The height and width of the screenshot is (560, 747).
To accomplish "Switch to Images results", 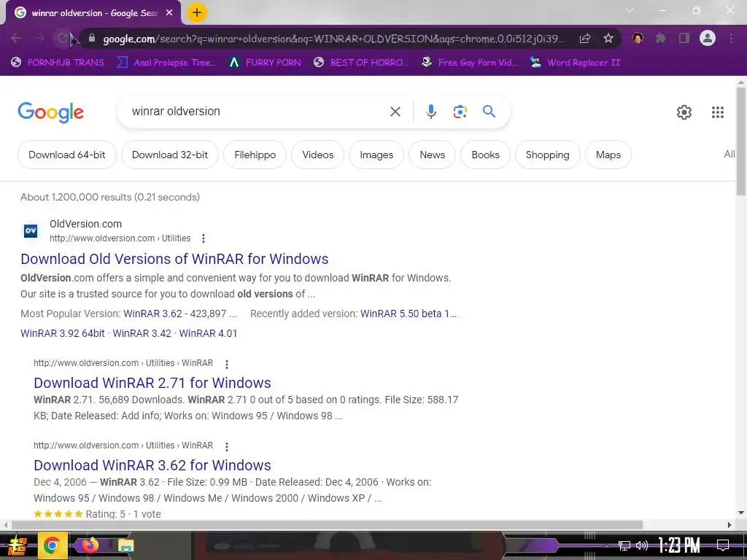I will click(376, 155).
